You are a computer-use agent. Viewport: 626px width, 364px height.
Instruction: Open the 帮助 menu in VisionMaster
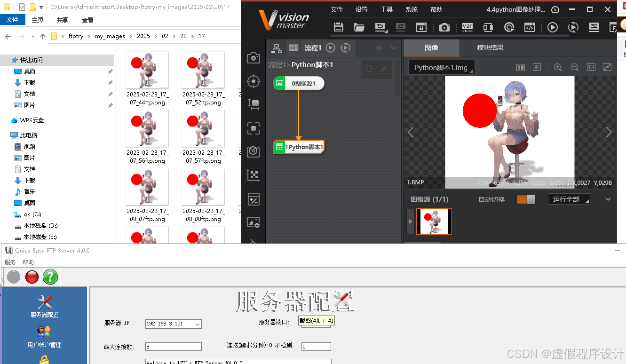click(436, 9)
